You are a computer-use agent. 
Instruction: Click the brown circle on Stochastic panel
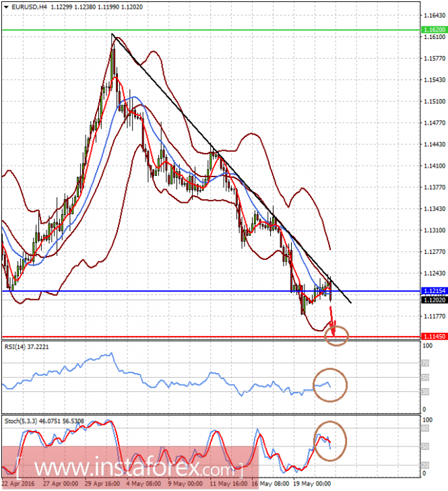click(330, 441)
